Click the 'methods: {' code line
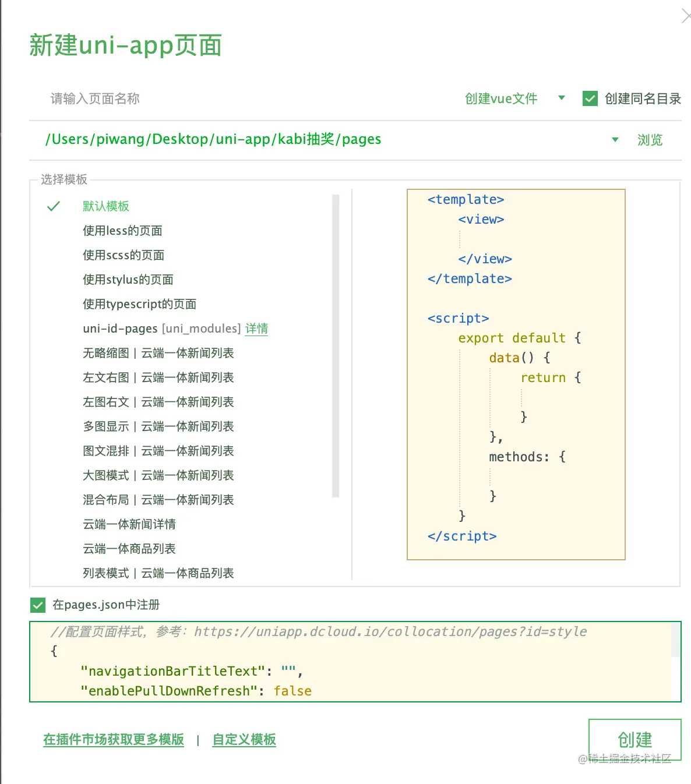 coord(527,457)
